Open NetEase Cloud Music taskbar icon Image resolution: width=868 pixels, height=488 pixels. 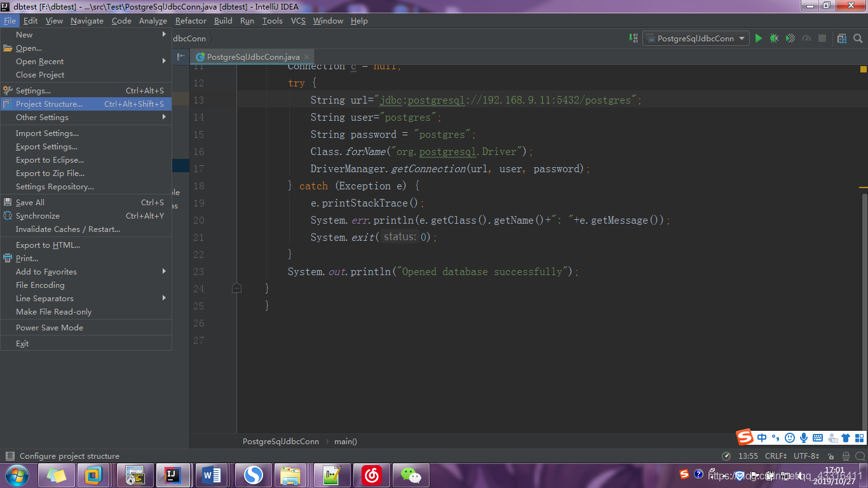[x=372, y=475]
